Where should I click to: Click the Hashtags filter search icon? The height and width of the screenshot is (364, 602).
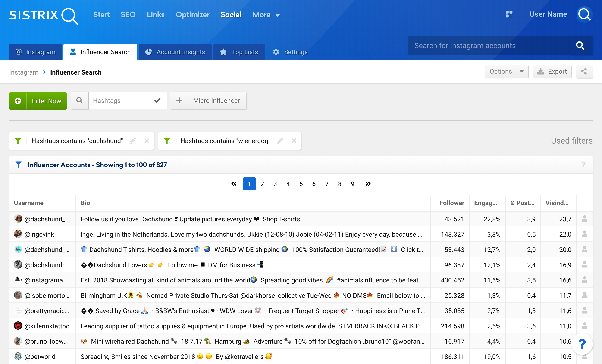coord(79,100)
